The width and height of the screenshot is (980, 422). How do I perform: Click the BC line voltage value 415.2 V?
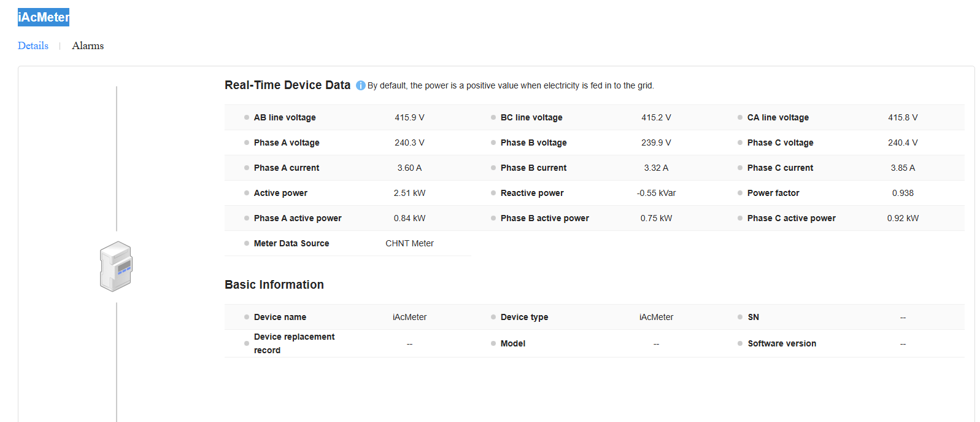pos(656,117)
